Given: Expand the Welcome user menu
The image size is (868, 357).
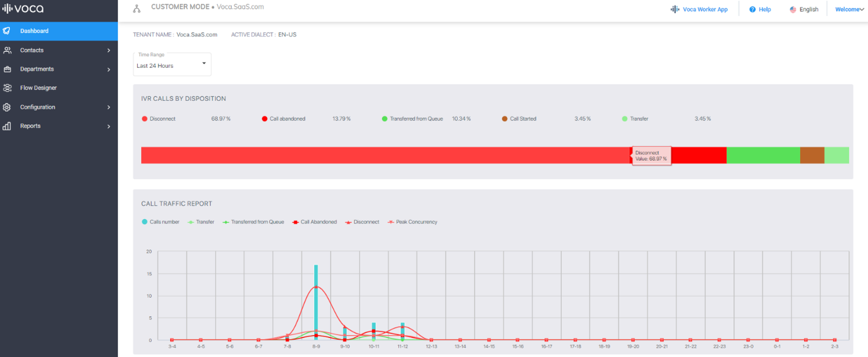Looking at the screenshot, I should coord(849,9).
